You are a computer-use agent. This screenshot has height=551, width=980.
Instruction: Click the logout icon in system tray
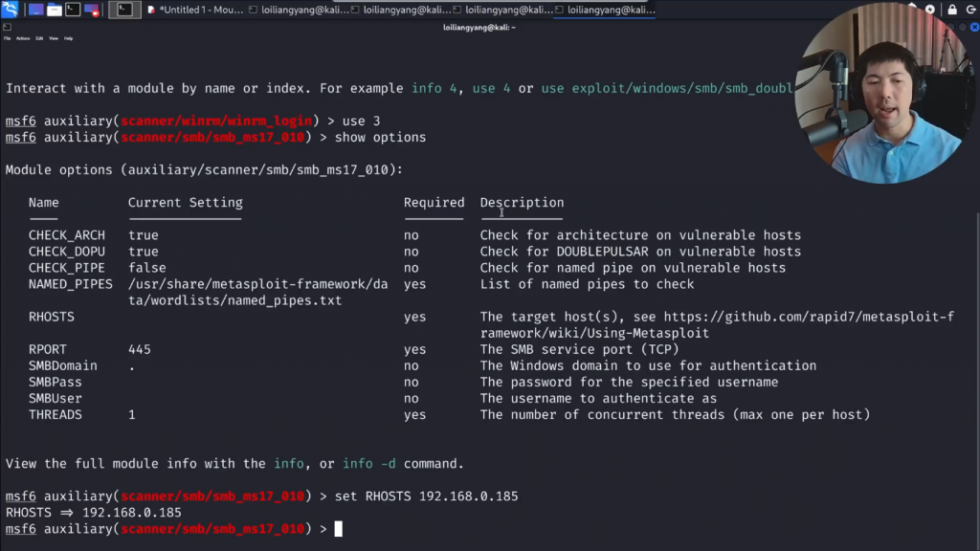[970, 10]
